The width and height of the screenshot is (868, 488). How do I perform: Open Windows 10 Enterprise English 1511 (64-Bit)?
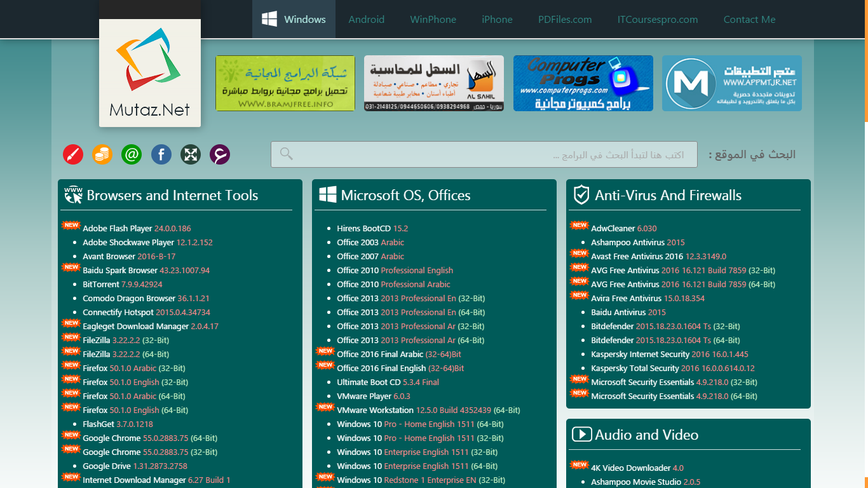point(417,466)
